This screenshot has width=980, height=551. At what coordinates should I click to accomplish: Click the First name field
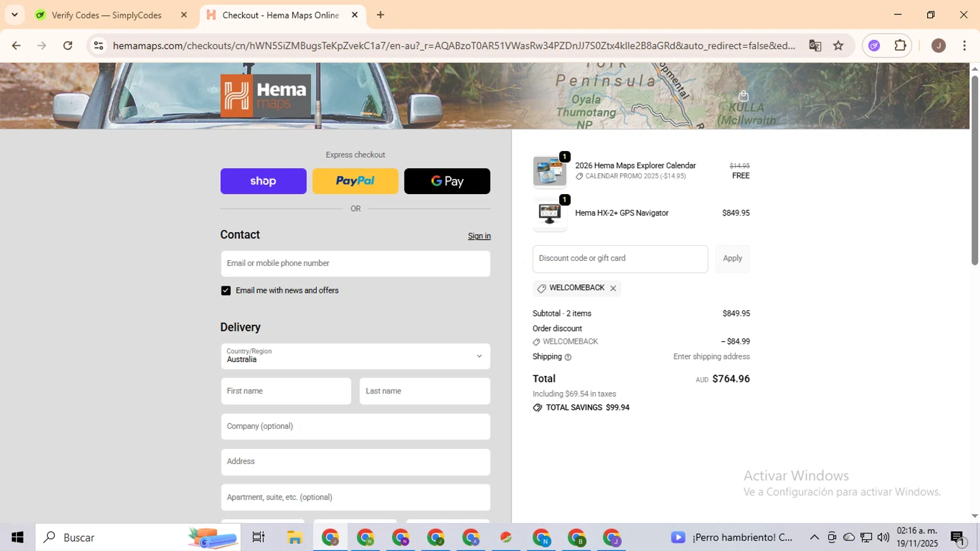[286, 391]
